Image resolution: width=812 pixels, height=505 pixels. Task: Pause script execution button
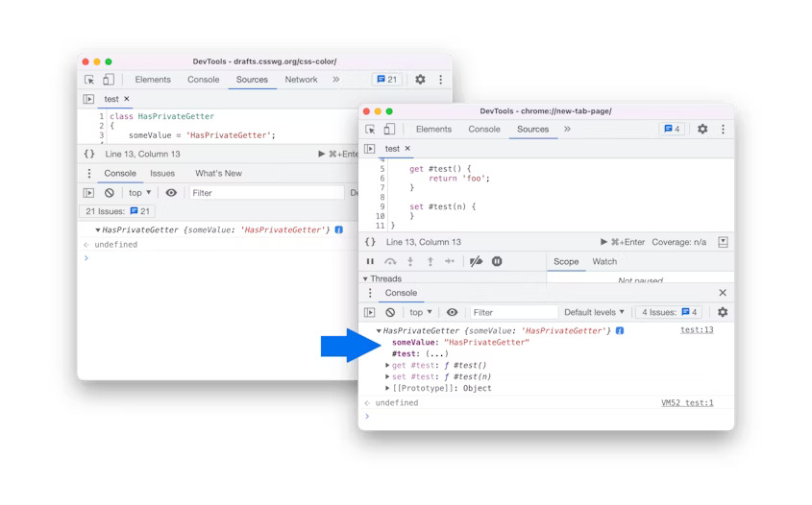pyautogui.click(x=370, y=262)
